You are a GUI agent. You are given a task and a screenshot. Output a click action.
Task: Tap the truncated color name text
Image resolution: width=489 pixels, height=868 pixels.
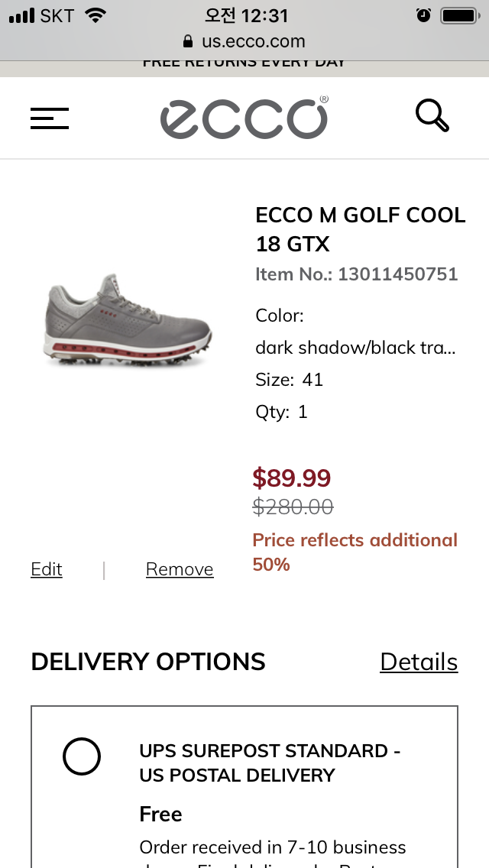click(355, 348)
